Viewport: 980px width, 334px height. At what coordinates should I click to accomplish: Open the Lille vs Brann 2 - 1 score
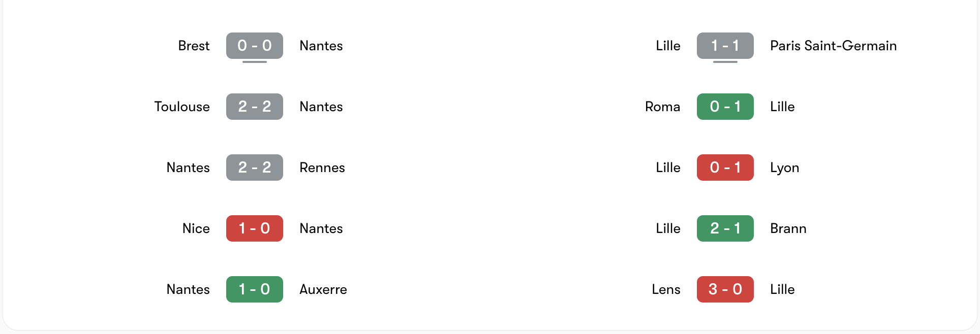click(725, 228)
